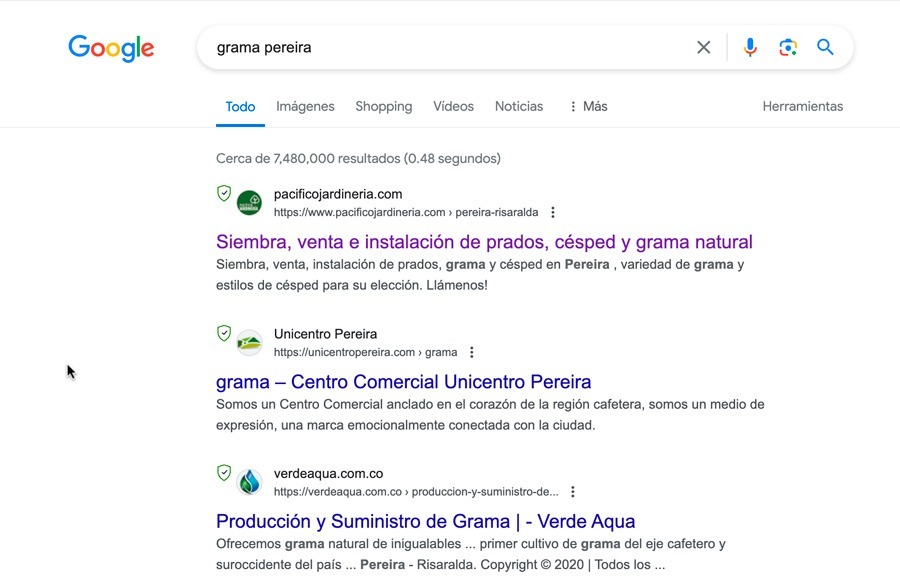Click the 'pacificojardineria.com' site name text

(x=338, y=194)
